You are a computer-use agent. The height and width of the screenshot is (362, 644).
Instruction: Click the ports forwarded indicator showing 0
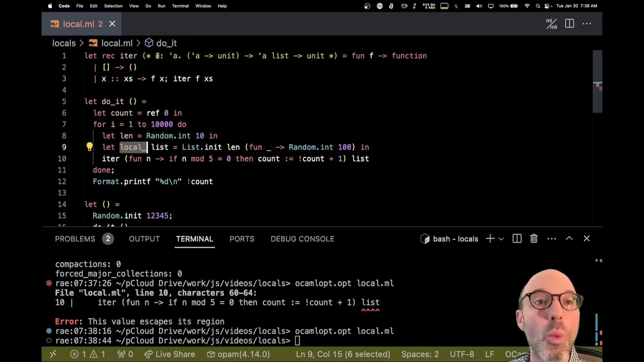coord(125,354)
